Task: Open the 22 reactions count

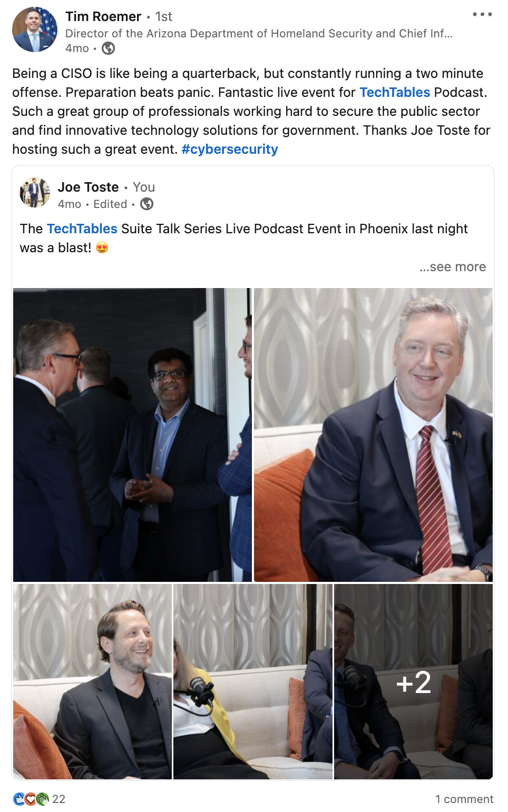Action: coord(59,799)
